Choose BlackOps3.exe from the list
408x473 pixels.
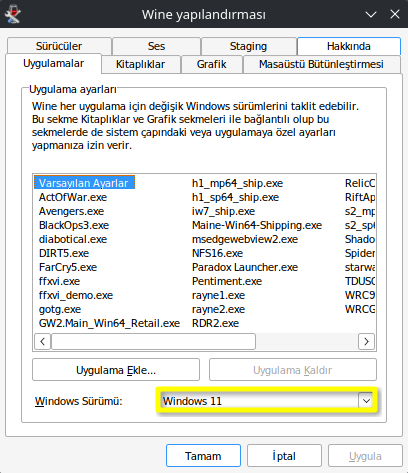(74, 225)
